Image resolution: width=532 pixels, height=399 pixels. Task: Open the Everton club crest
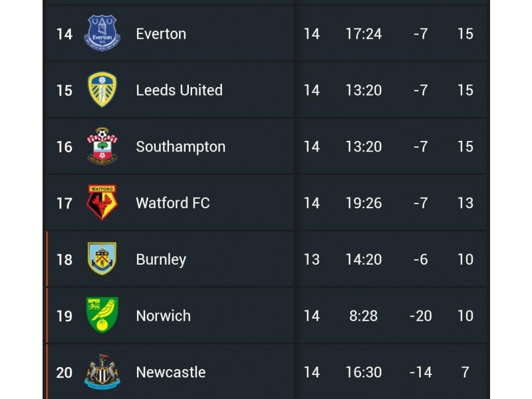(x=102, y=33)
